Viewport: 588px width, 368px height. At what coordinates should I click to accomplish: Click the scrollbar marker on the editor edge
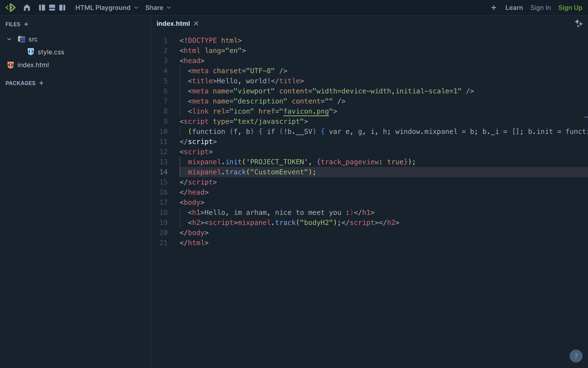[586, 117]
